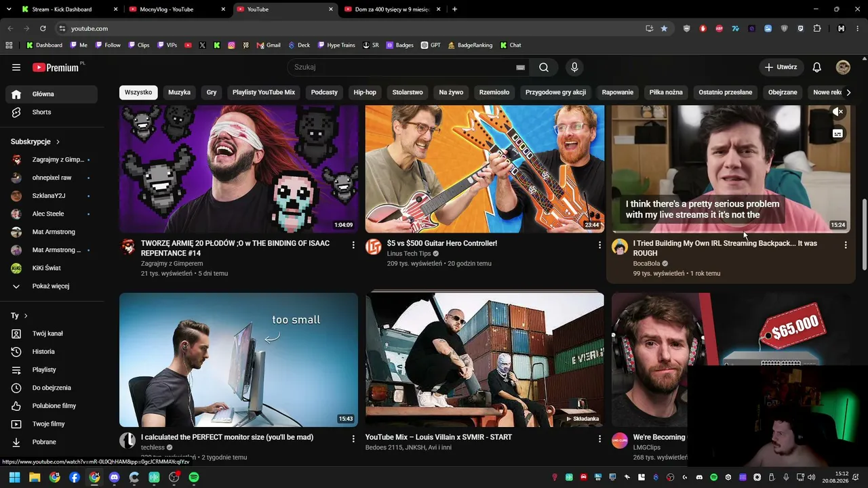Expand Pokaż więcej subscriptions list
Screen dimensions: 868x488
coord(52,286)
